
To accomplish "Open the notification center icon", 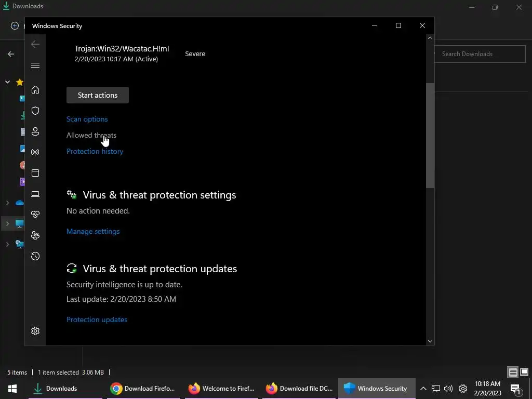I will click(x=515, y=389).
